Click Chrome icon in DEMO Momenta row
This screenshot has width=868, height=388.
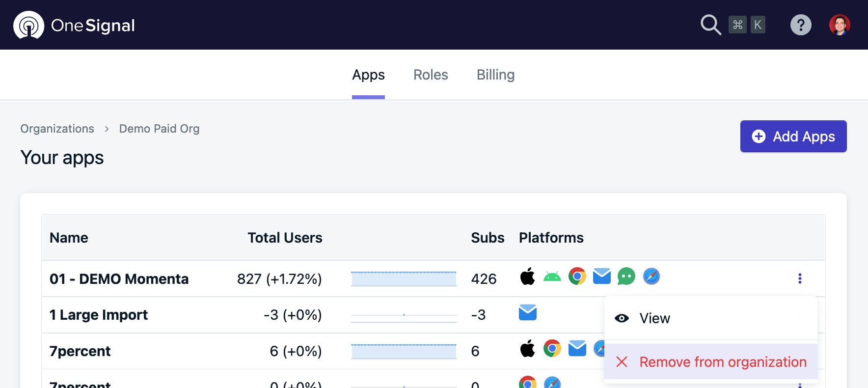pyautogui.click(x=577, y=277)
